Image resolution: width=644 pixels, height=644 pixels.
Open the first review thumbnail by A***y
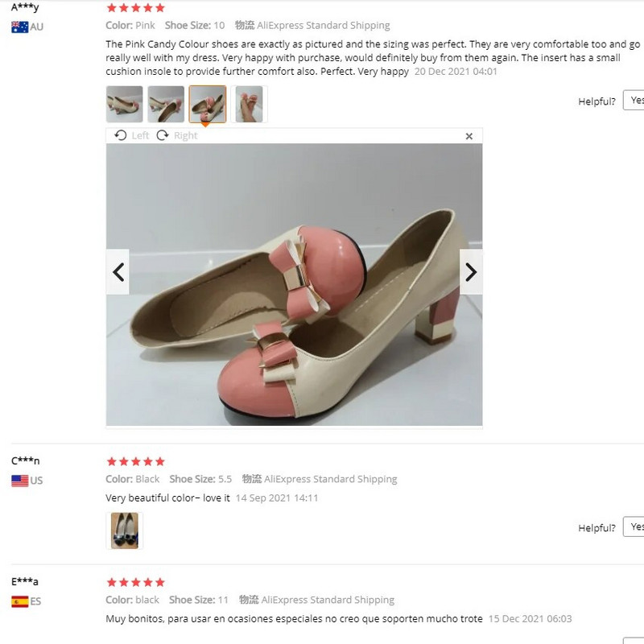pos(125,105)
